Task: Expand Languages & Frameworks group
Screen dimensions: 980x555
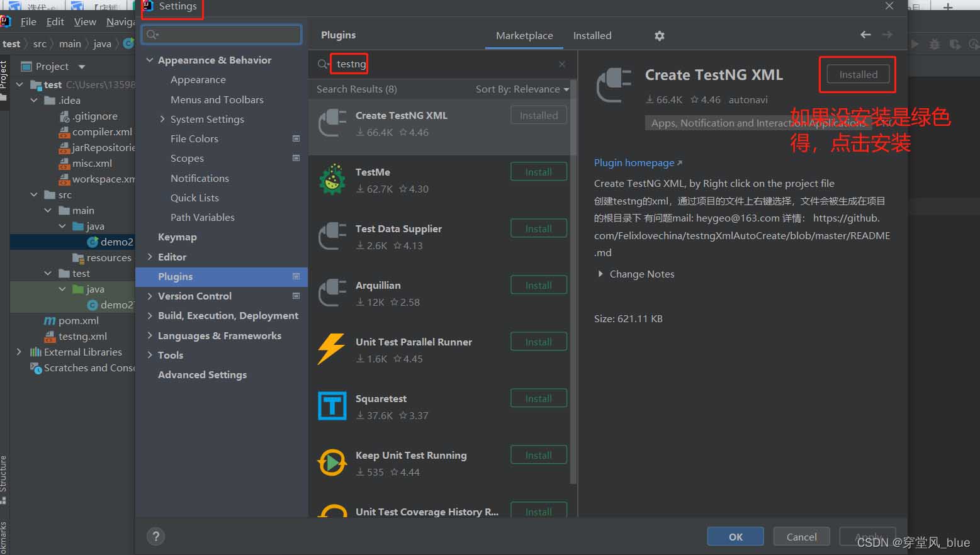Action: click(150, 335)
